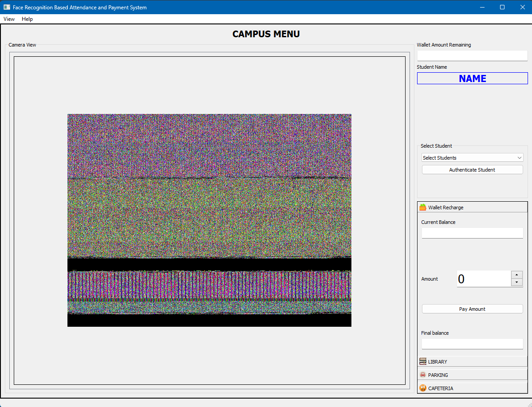The image size is (532, 407).
Task: Increase Amount with the up arrow
Action: pos(517,275)
